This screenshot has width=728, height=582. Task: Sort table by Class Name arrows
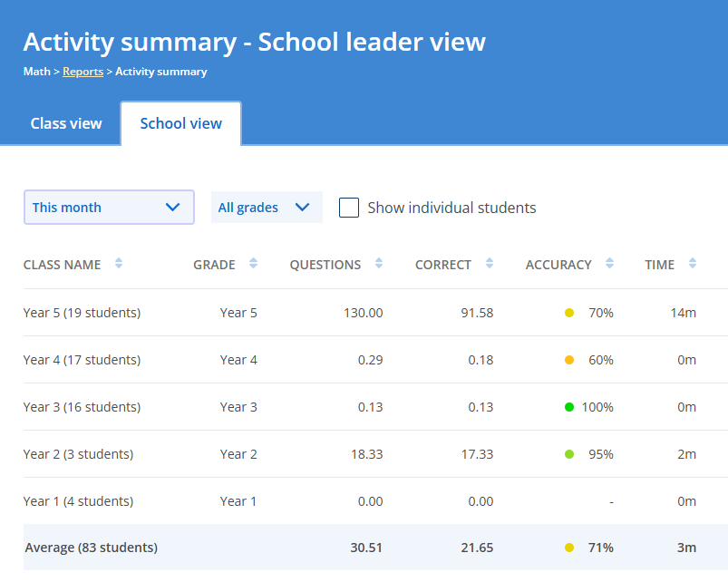119,264
